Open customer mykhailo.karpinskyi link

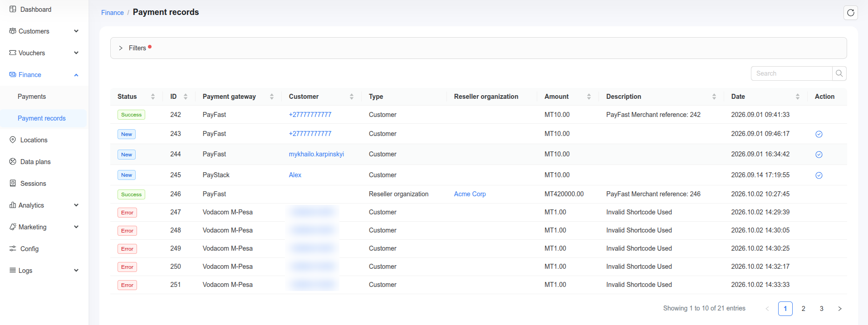coord(316,154)
